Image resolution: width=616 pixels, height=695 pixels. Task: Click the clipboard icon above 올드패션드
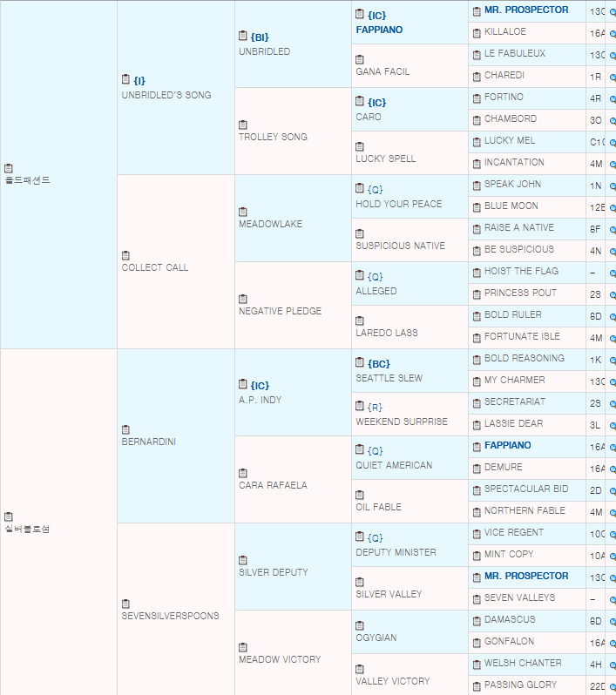[x=9, y=168]
